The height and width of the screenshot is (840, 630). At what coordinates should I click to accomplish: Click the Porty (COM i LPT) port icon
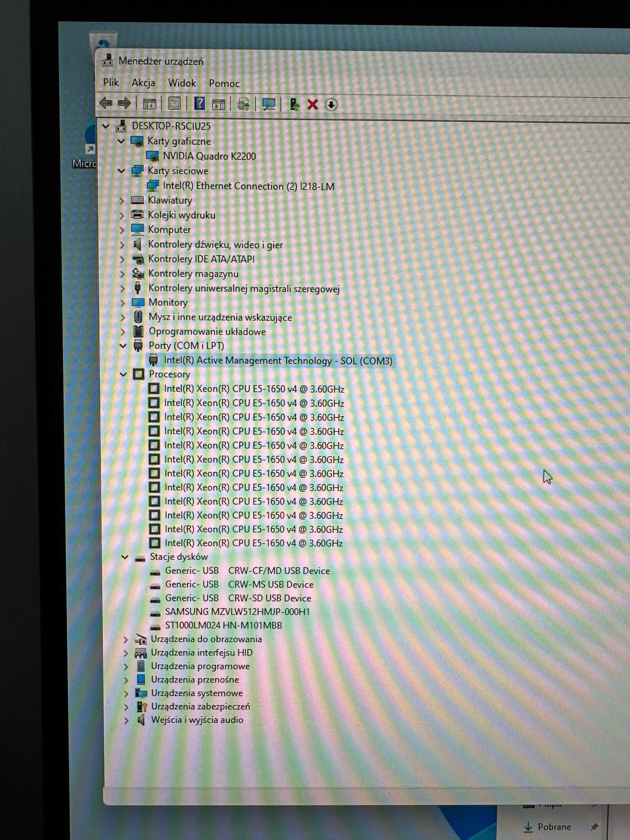[138, 345]
